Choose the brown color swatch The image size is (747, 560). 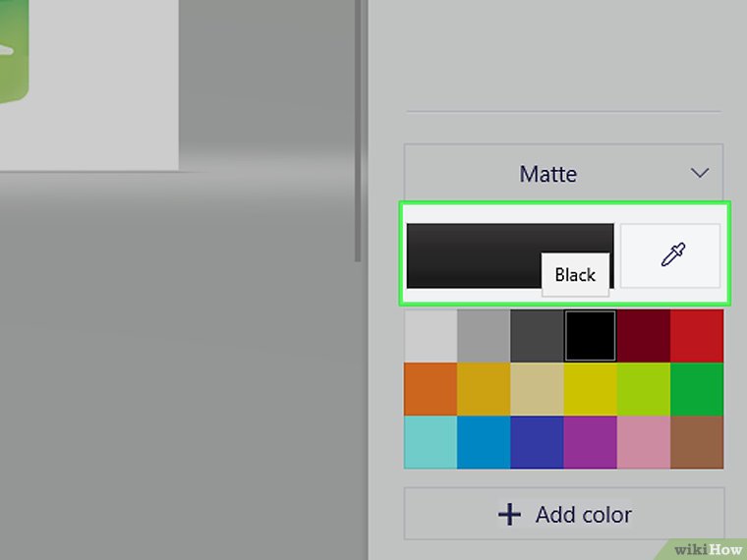pyautogui.click(x=697, y=442)
